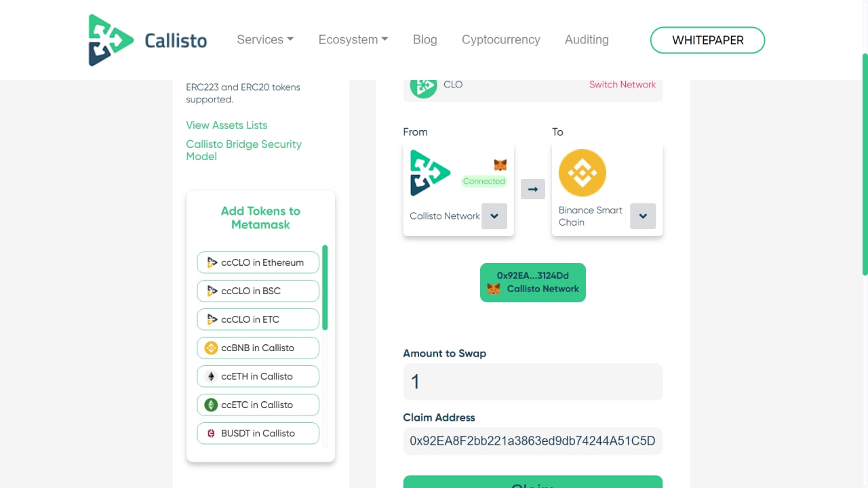Viewport: 868px width, 488px height.
Task: Click the Amount to Swap label
Action: coord(444,353)
